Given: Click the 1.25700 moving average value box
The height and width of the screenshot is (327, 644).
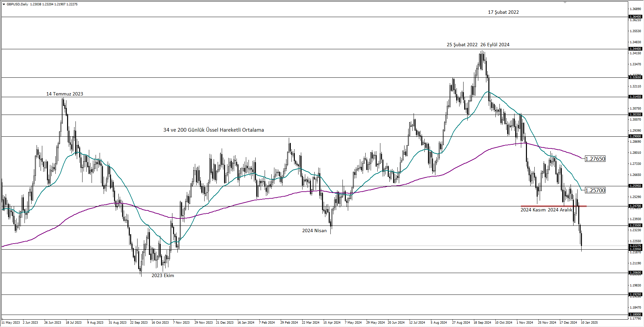Looking at the screenshot, I should point(595,190).
